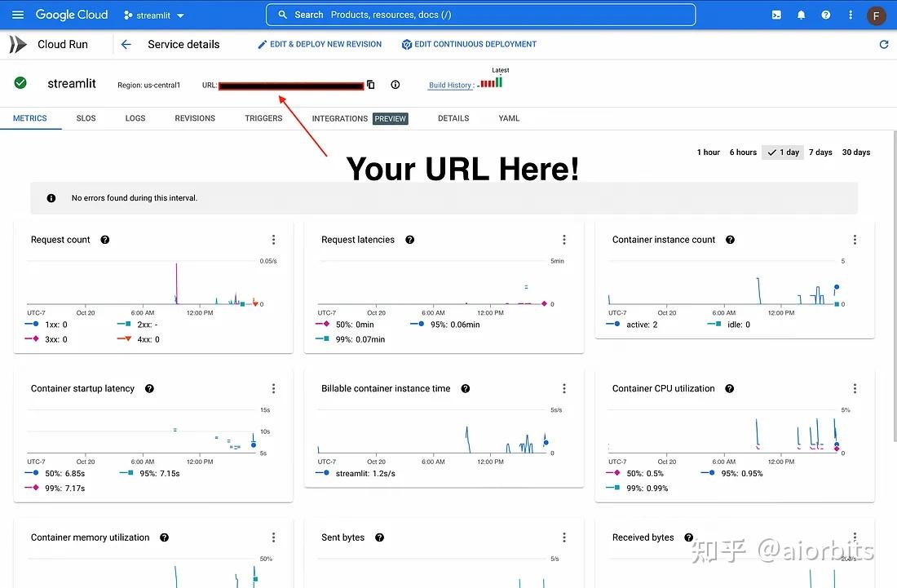Open Sent bytes chart options menu

pyautogui.click(x=564, y=537)
